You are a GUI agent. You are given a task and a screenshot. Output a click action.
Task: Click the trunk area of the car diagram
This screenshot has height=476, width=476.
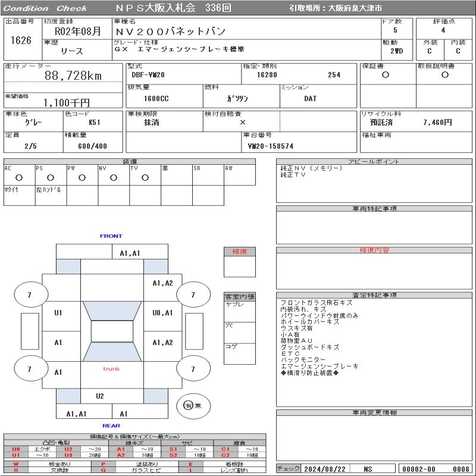pos(111,369)
